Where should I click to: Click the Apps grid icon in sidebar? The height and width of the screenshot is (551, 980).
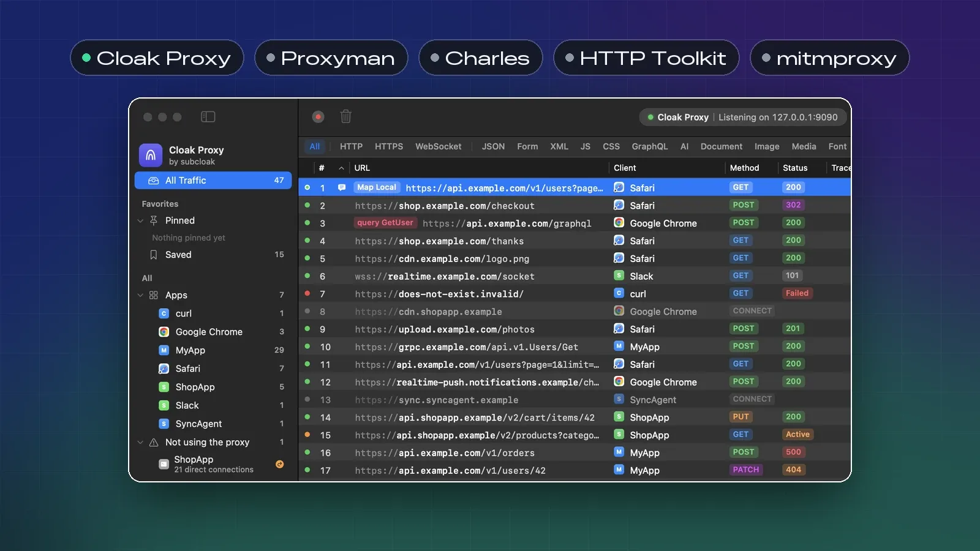coord(154,295)
